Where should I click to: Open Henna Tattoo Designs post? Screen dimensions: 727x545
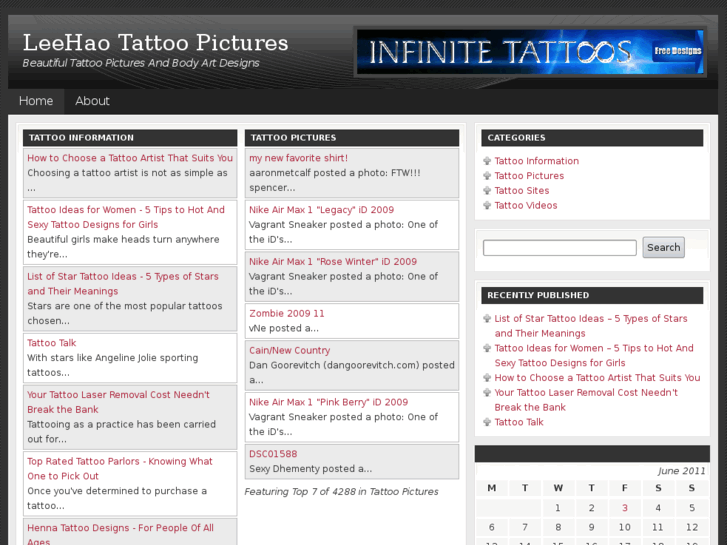click(121, 534)
